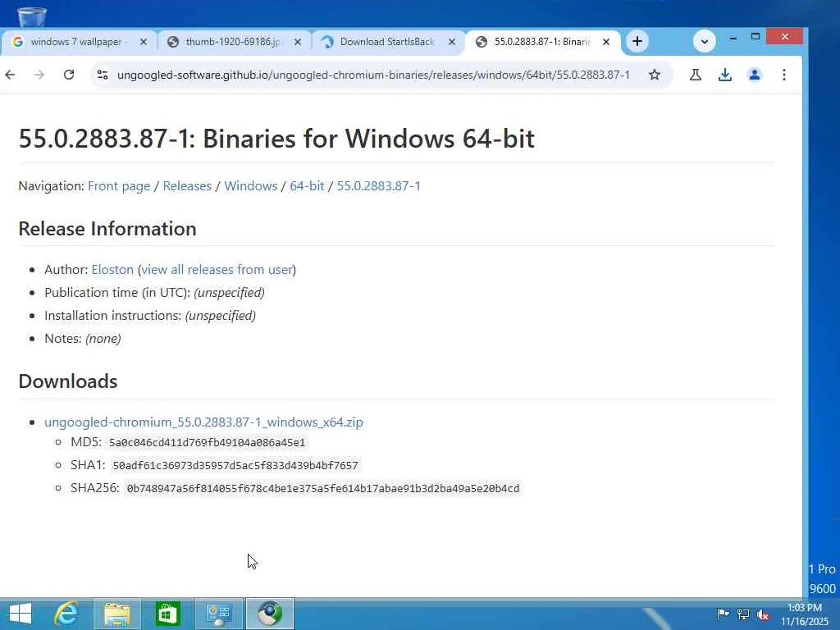Click the Downloads heading
The image size is (840, 630).
click(68, 381)
